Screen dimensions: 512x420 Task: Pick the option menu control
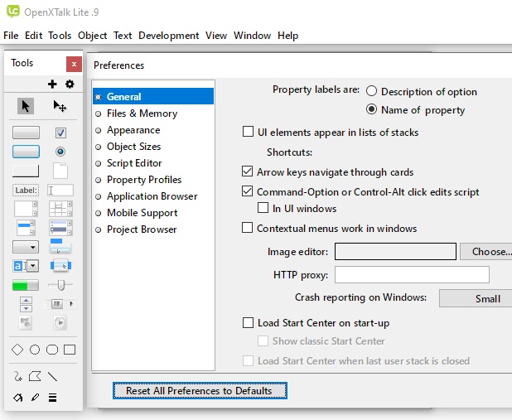pyautogui.click(x=26, y=247)
